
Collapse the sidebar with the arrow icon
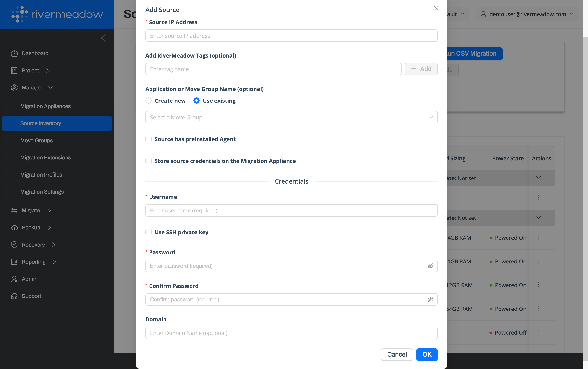click(103, 38)
